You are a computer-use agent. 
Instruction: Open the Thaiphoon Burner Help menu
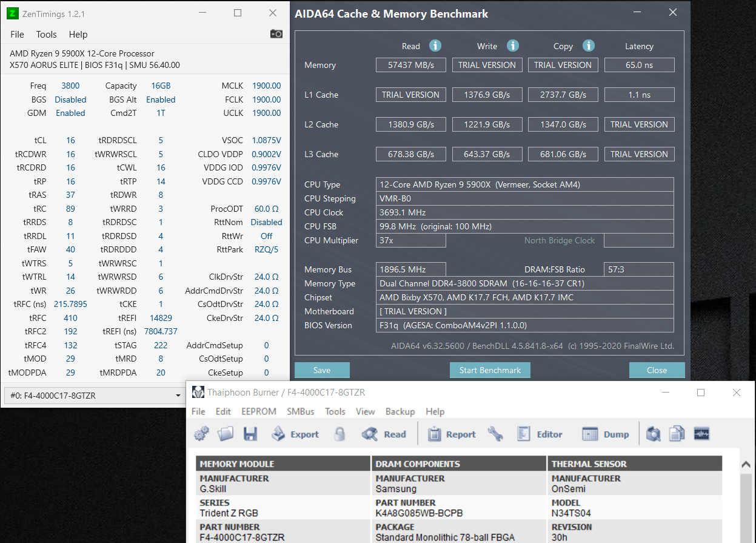pos(435,411)
